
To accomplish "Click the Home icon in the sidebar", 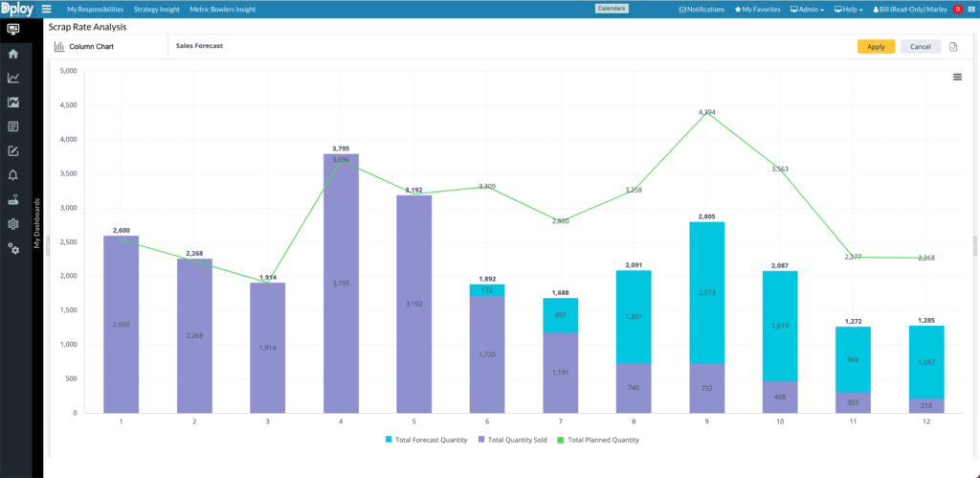I will click(x=13, y=54).
